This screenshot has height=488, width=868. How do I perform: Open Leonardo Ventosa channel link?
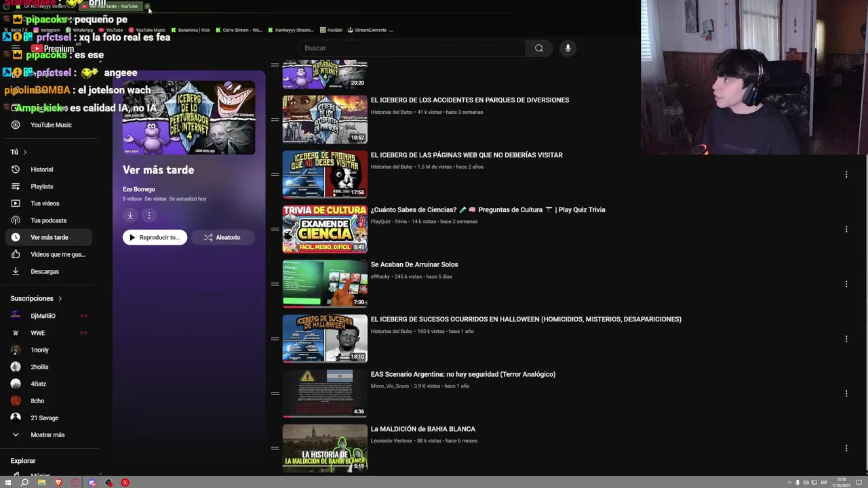pyautogui.click(x=391, y=441)
